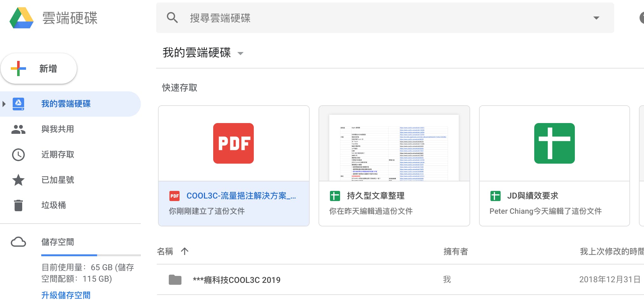Click the Google Drive logo

(22, 18)
